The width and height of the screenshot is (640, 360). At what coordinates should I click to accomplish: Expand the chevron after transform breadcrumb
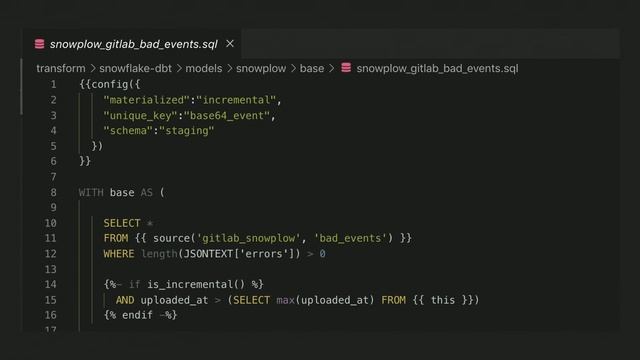click(93, 68)
